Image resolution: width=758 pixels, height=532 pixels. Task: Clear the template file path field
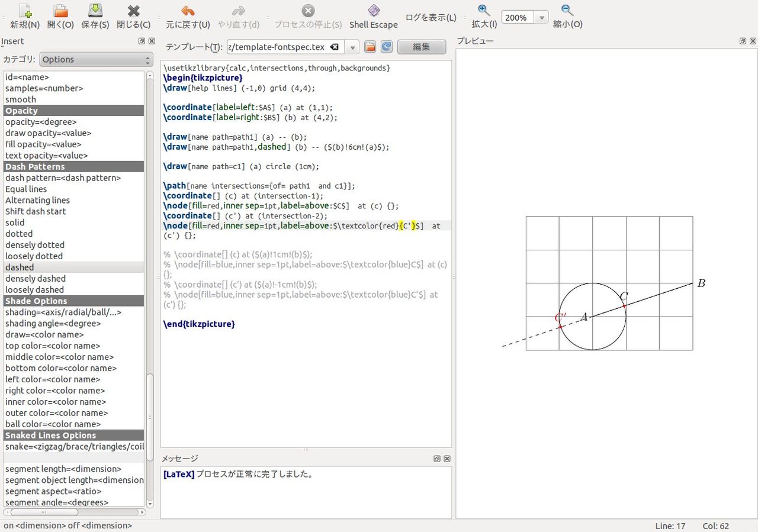pos(335,47)
